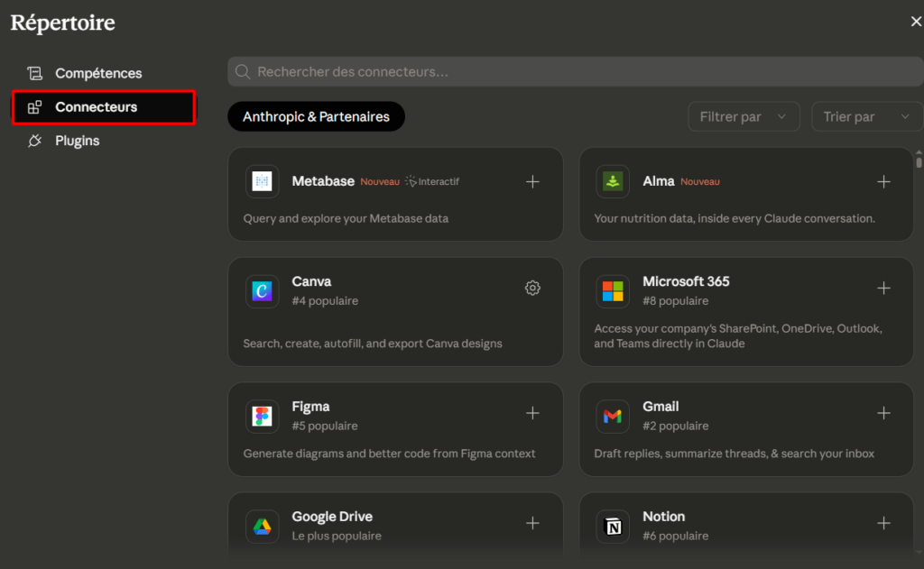Add the Figma connector with plus
The height and width of the screenshot is (569, 924).
(532, 413)
